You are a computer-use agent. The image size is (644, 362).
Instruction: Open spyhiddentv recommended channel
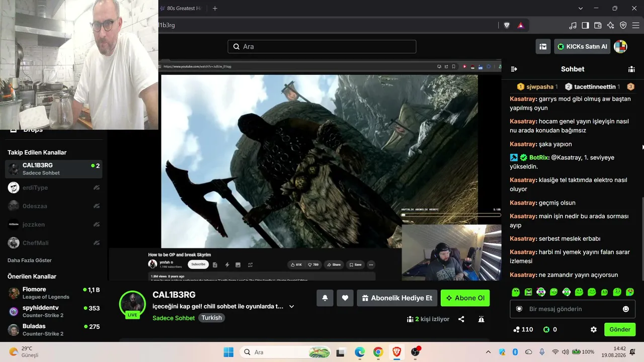[54, 311]
